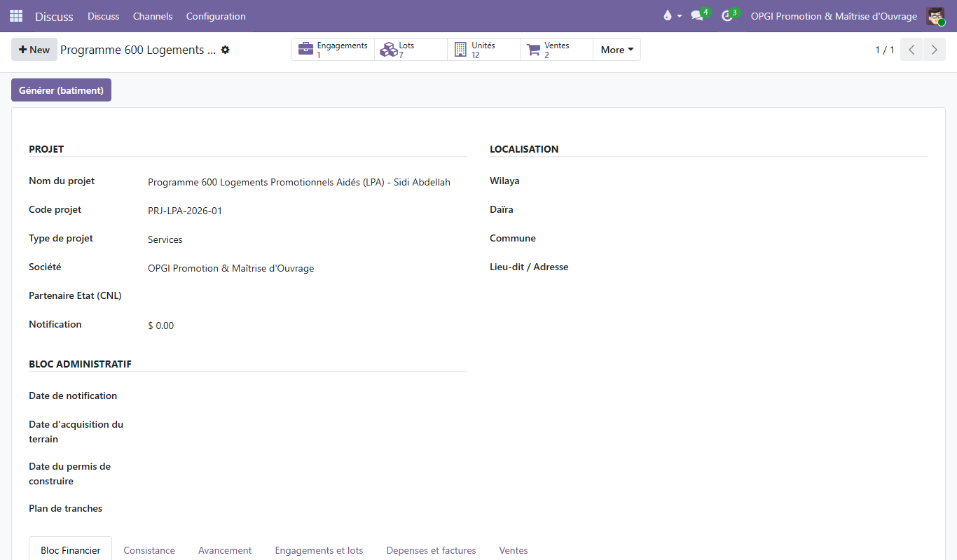Open company switcher OPGI Promotion & Maîtrise d'Ouvrage
This screenshot has width=957, height=560.
834,16
